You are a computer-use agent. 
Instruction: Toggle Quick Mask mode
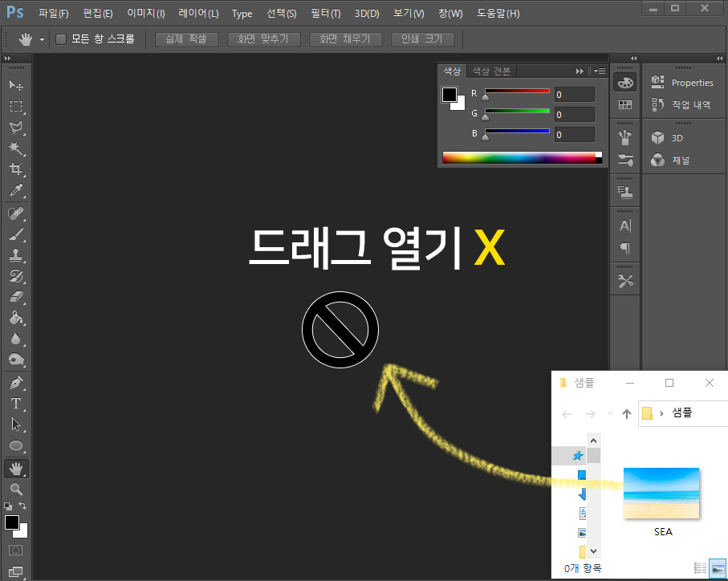pyautogui.click(x=16, y=551)
